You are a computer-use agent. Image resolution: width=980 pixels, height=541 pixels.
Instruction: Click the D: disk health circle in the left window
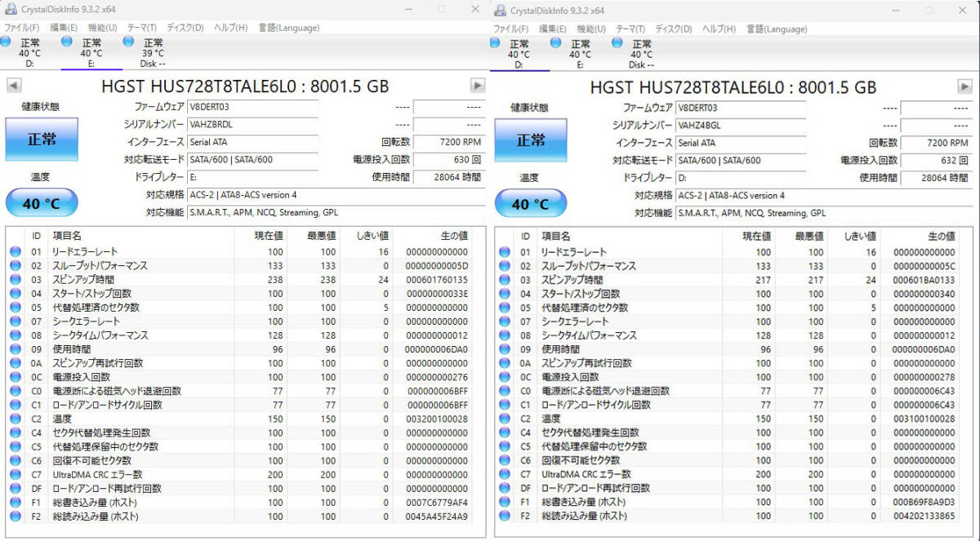[x=6, y=42]
